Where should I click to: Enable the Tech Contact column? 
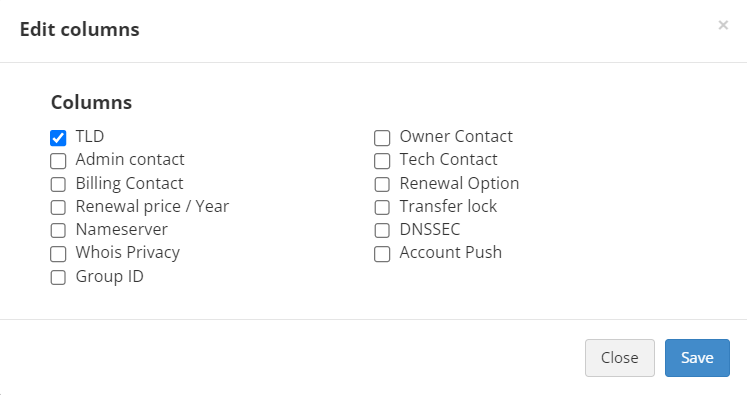(x=382, y=161)
